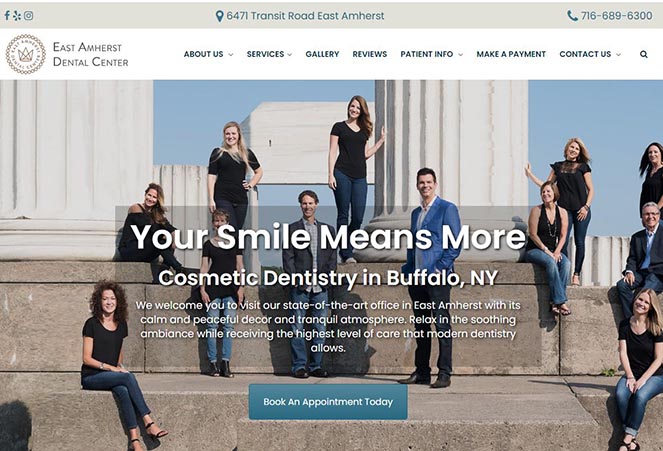
Task: Click the East Amherst Dental Center name text
Action: [x=90, y=55]
